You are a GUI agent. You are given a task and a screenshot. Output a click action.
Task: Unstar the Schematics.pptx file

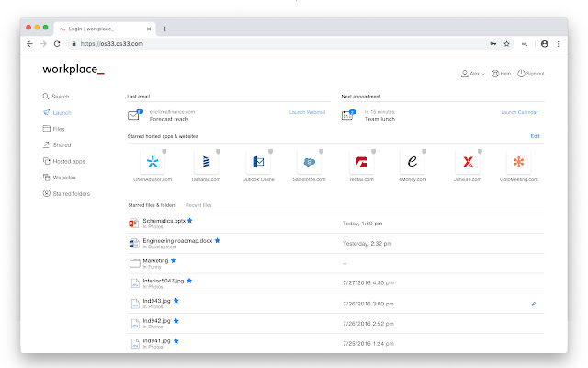point(190,221)
